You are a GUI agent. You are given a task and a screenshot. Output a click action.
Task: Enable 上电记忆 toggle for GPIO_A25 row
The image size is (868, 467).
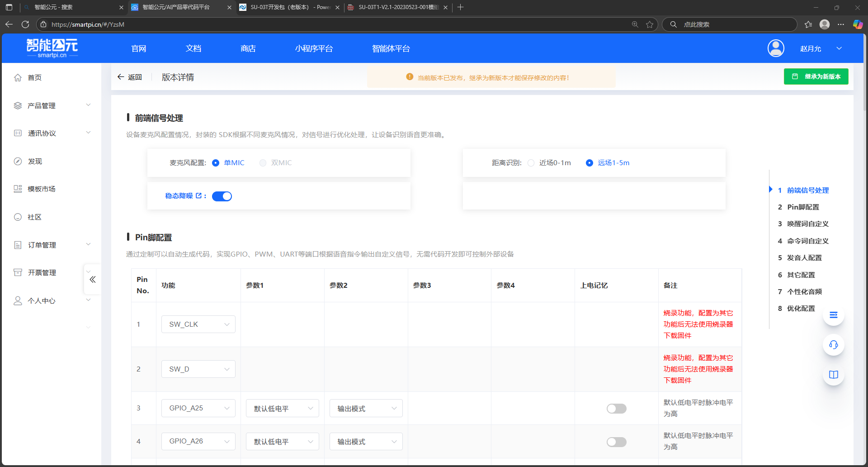coord(616,409)
